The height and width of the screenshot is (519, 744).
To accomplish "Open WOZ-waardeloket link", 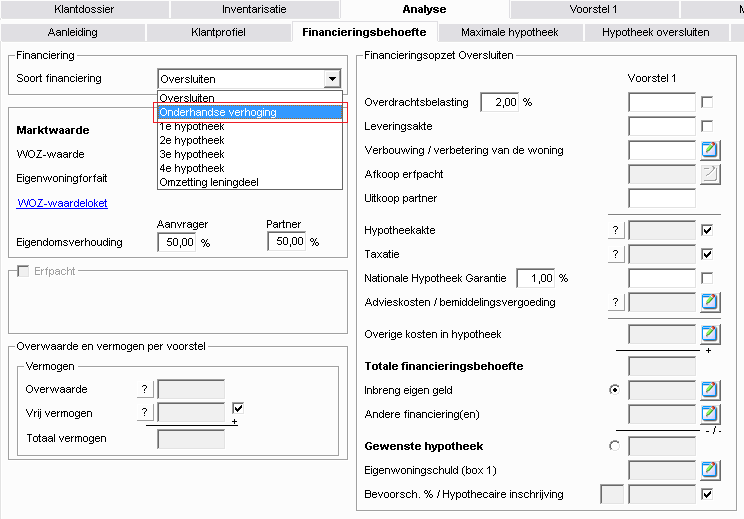I will click(x=62, y=203).
